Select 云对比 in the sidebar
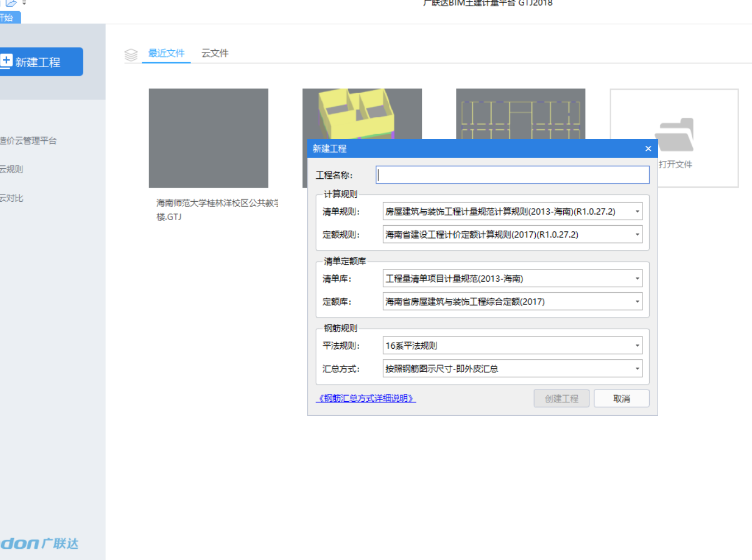752x560 pixels. coord(11,198)
